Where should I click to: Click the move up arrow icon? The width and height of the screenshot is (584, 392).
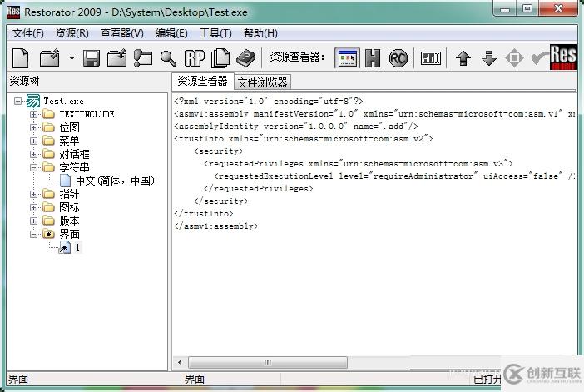point(463,58)
